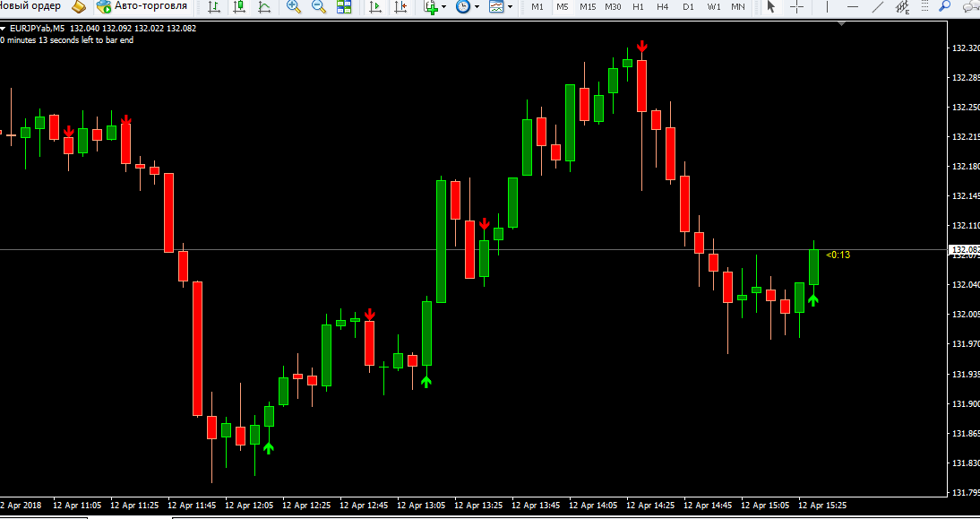
Task: Select the crosshair tool
Action: tap(797, 7)
